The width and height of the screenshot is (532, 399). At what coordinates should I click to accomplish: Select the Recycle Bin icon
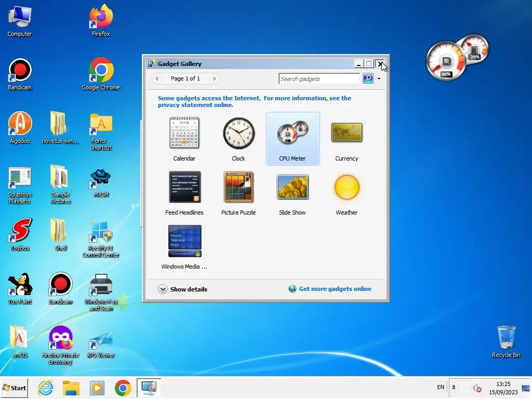tap(506, 341)
